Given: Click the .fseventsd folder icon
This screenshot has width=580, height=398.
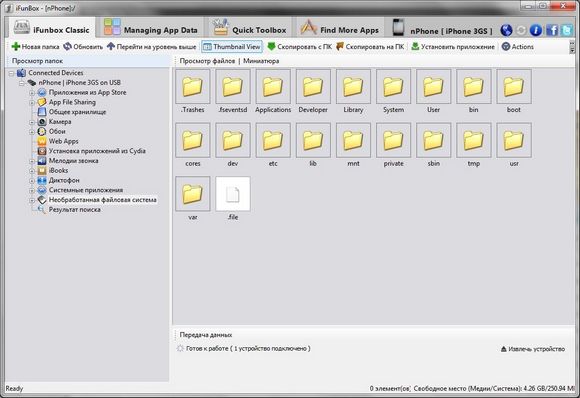Looking at the screenshot, I should pyautogui.click(x=233, y=87).
